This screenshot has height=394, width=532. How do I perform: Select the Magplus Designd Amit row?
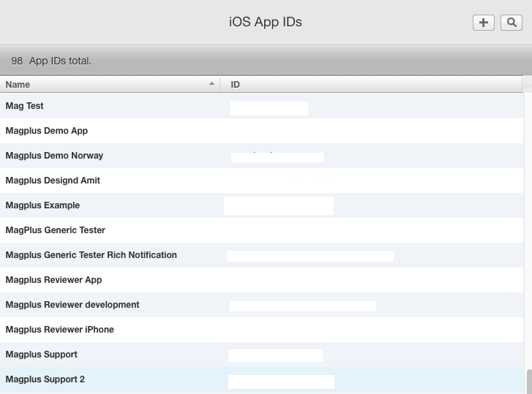click(261, 181)
